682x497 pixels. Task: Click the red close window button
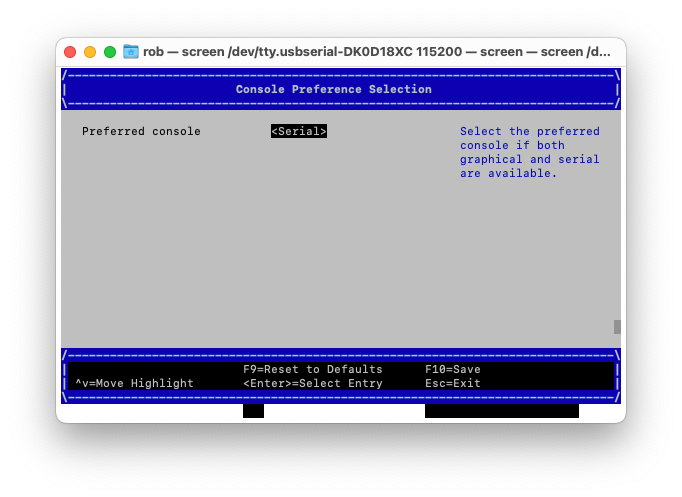pyautogui.click(x=70, y=52)
